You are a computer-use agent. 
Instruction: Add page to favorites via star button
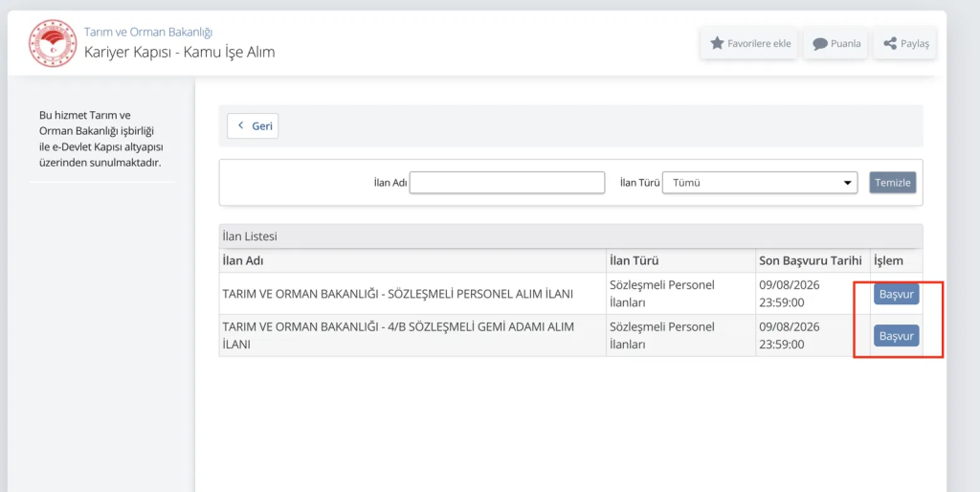click(749, 43)
